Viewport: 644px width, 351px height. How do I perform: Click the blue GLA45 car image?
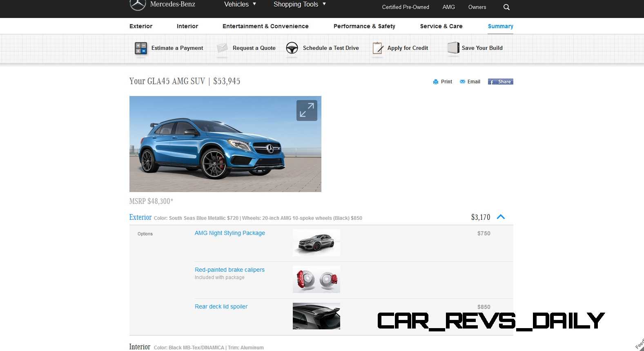[225, 144]
